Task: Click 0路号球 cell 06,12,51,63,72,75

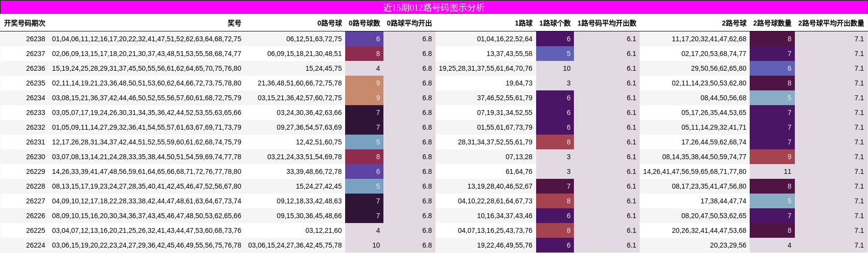Action: (314, 39)
